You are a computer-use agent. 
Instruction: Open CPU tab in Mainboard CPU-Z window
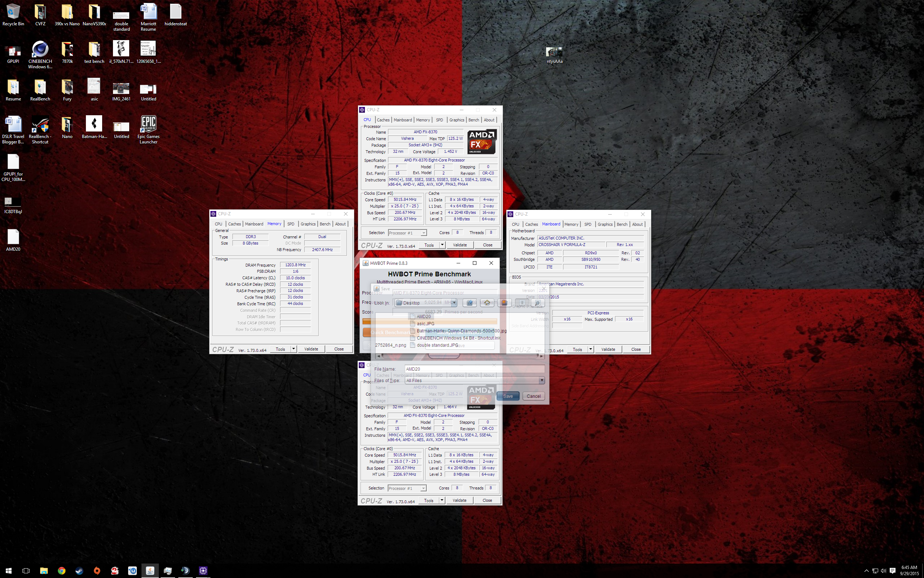point(515,224)
